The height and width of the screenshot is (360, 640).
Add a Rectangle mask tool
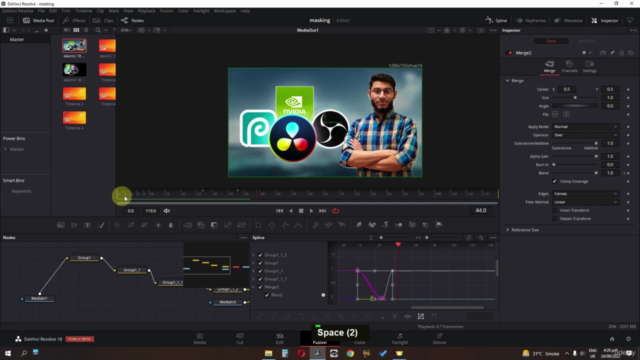(x=258, y=225)
